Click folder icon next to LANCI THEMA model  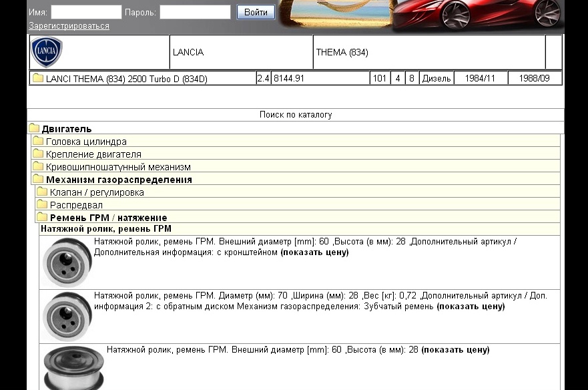[38, 78]
